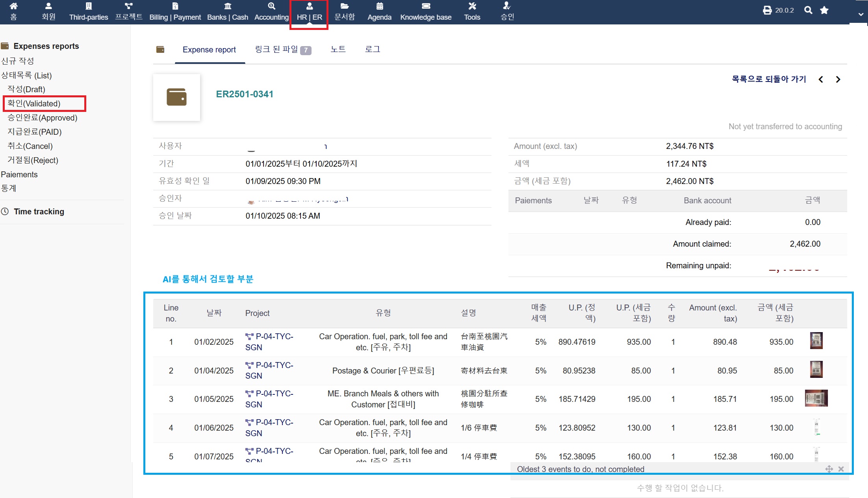Click the bookmarks star icon
This screenshot has height=498, width=868.
tap(824, 10)
